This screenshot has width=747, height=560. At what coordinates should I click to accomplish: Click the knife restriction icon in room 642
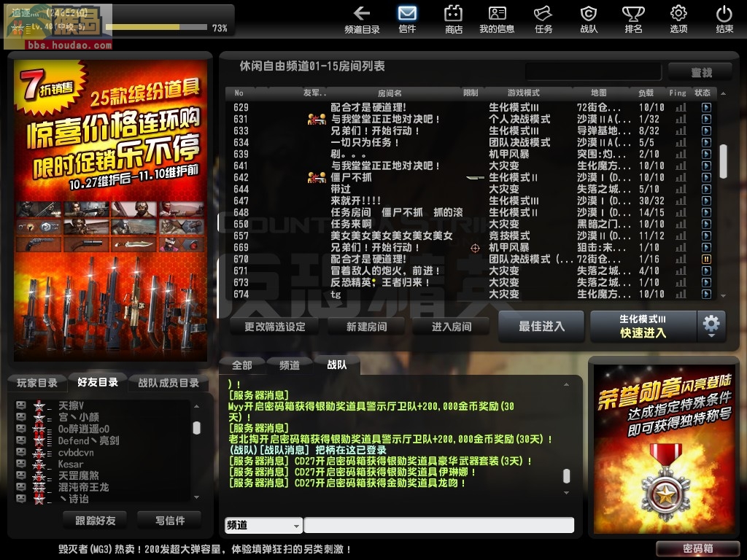pyautogui.click(x=475, y=178)
